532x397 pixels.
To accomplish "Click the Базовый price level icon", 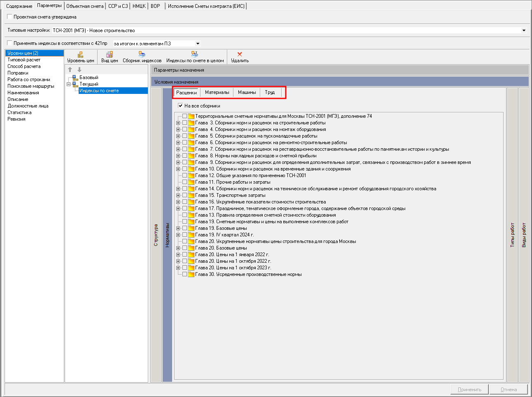I will coord(75,77).
